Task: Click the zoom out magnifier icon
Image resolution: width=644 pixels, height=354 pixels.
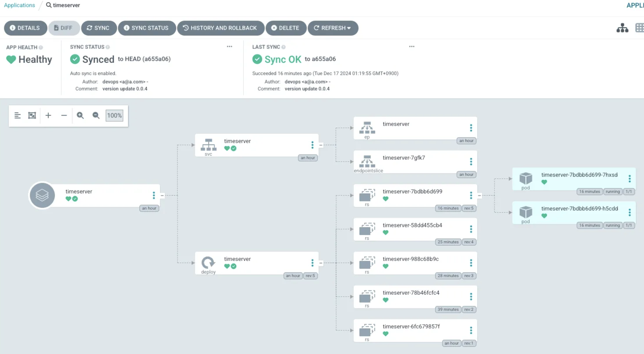Action: click(96, 115)
